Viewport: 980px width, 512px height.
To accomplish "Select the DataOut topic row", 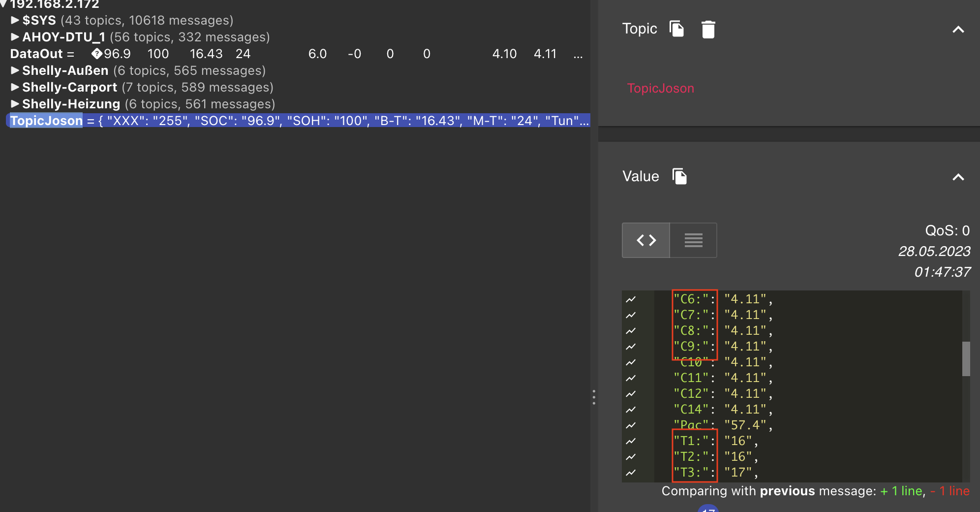I will tap(295, 54).
